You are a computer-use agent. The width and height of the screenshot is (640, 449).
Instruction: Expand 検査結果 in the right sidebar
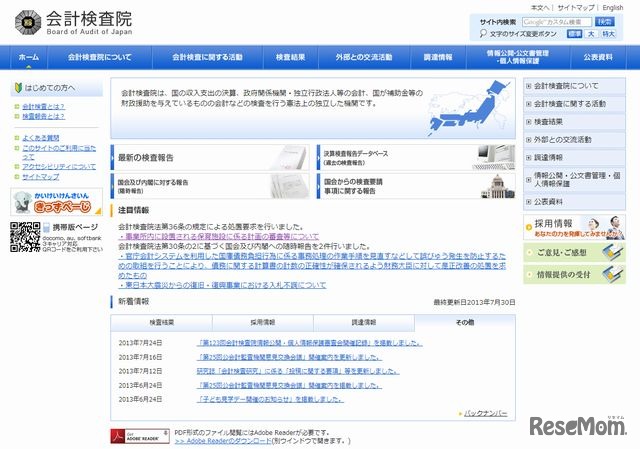[x=574, y=122]
